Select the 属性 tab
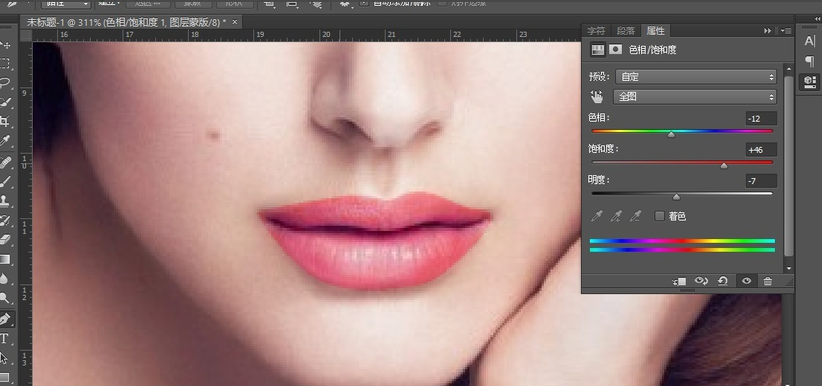Screen dimensions: 822x386 655,31
